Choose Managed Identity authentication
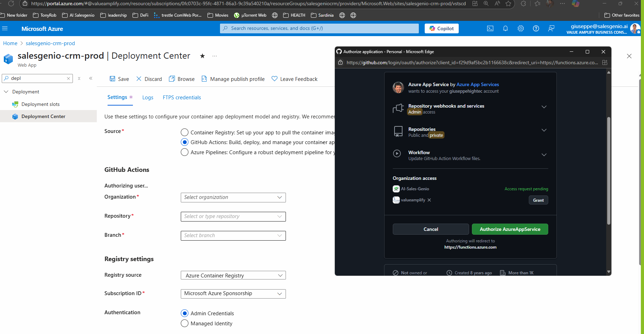 (x=185, y=323)
